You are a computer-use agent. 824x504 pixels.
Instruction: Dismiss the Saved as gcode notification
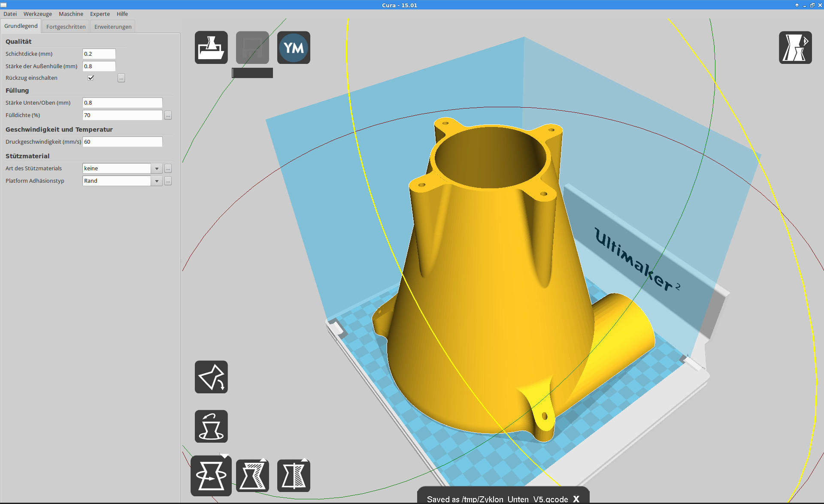point(576,499)
